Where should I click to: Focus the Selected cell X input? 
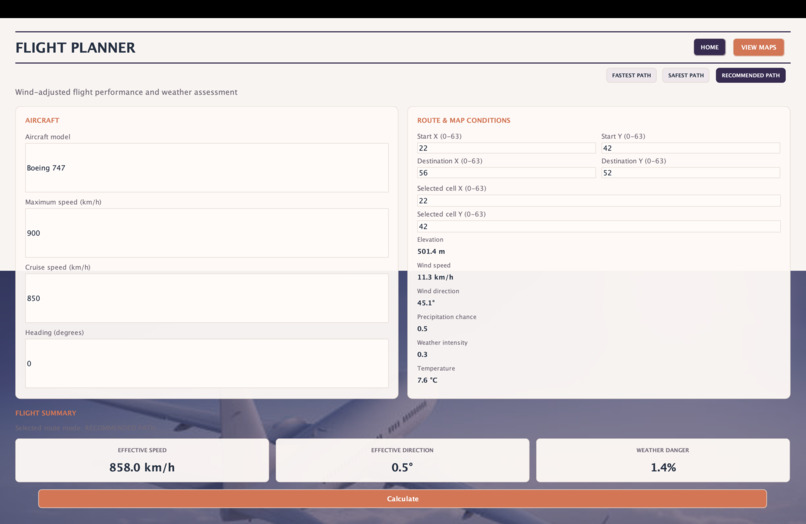click(598, 201)
